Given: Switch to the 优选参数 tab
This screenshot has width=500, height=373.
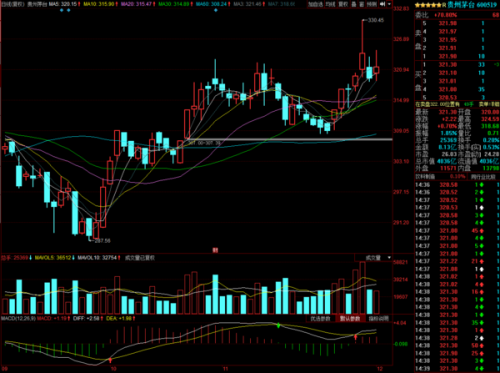Looking at the screenshot, I should (320, 319).
